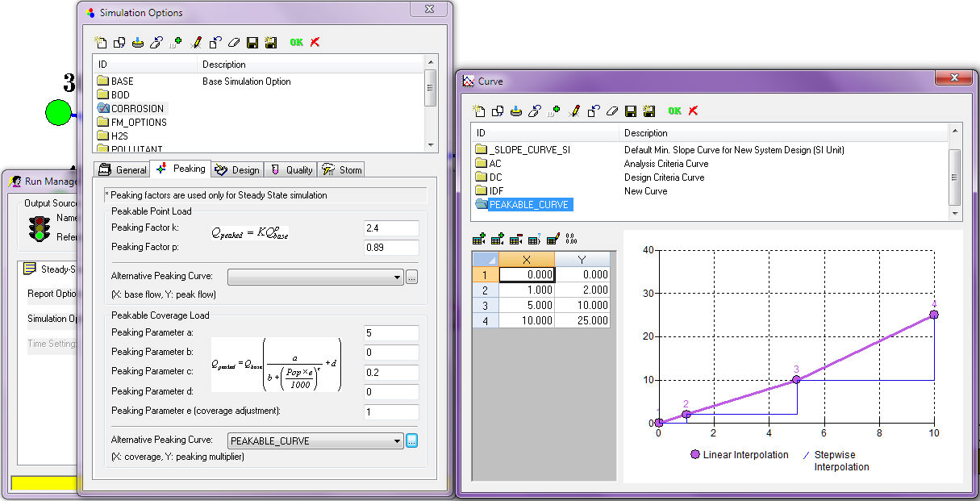Confirm Simulation Options with green OK

coord(296,42)
